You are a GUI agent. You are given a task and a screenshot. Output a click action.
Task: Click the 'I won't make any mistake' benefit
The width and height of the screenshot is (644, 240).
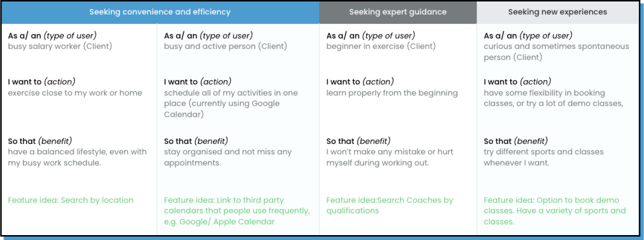coord(389,157)
